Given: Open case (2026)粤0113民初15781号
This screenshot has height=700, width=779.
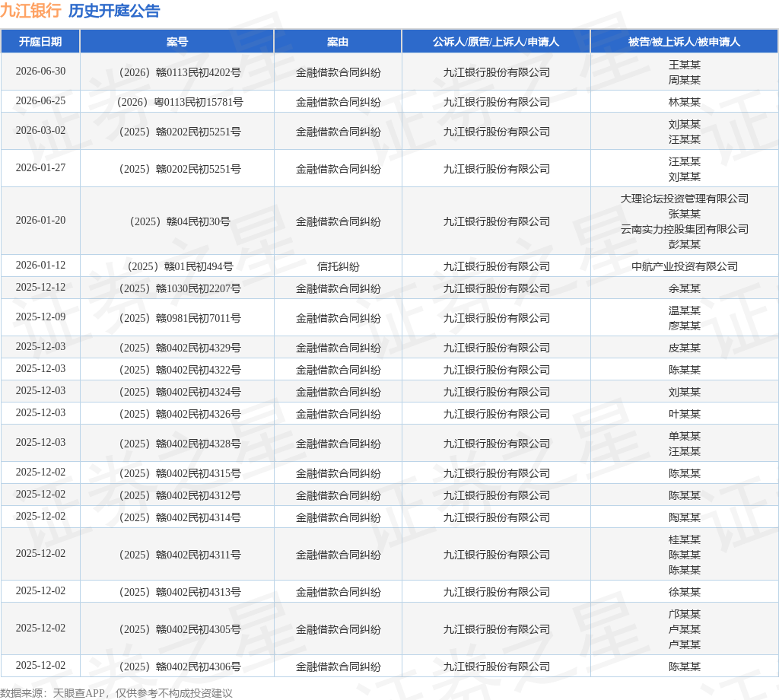Looking at the screenshot, I should click(x=180, y=103).
